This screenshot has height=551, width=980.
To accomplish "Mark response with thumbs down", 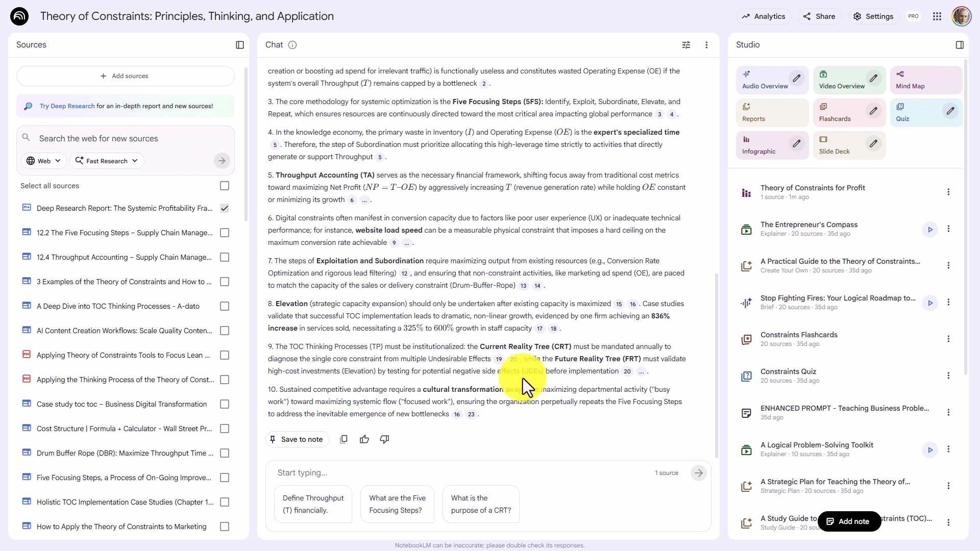I will point(384,439).
